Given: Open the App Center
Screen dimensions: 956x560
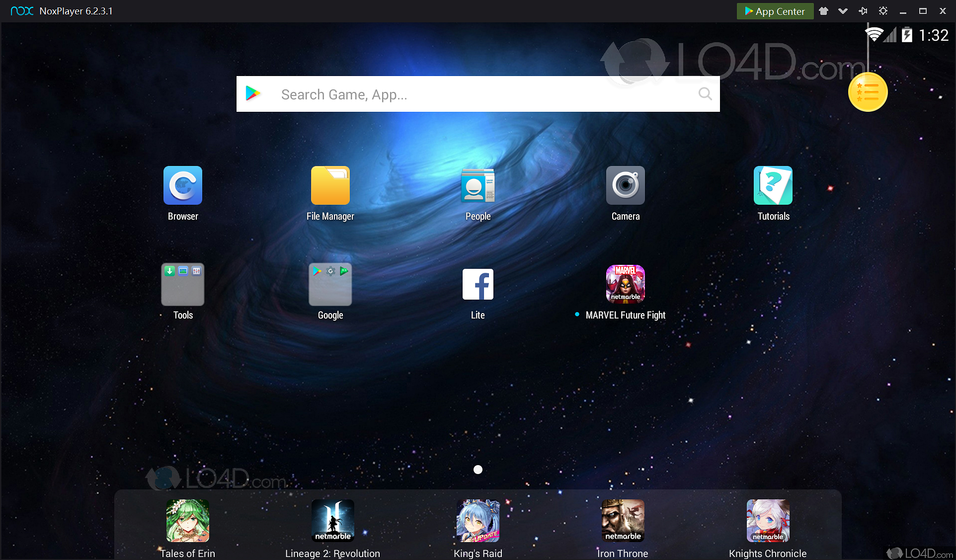Looking at the screenshot, I should (x=775, y=10).
